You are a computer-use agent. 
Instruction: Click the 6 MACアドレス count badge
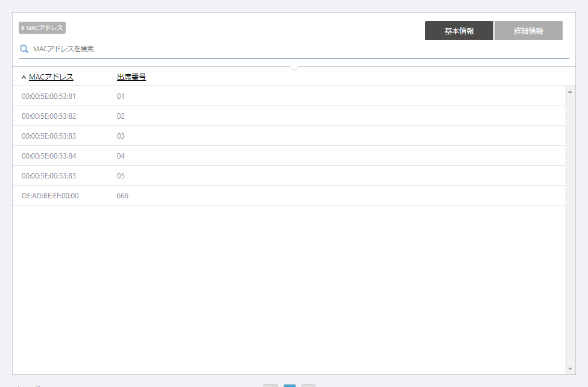(42, 28)
